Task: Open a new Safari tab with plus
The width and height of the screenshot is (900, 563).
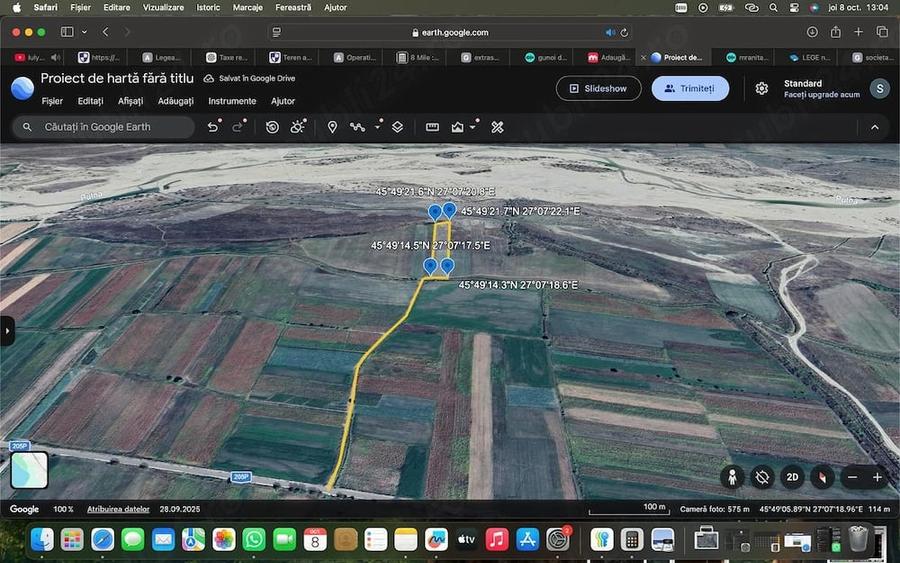Action: point(859,32)
